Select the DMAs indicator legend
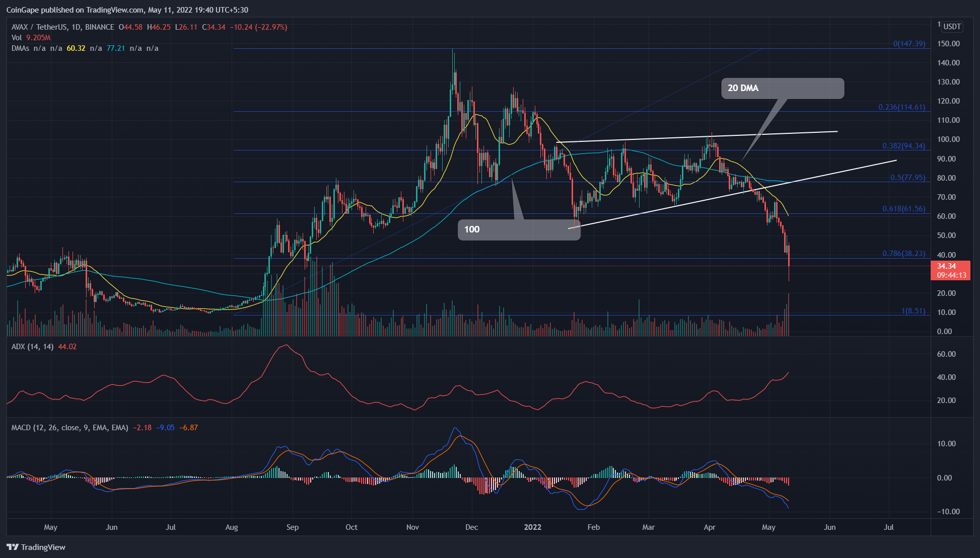The height and width of the screenshot is (558, 980). coord(21,48)
